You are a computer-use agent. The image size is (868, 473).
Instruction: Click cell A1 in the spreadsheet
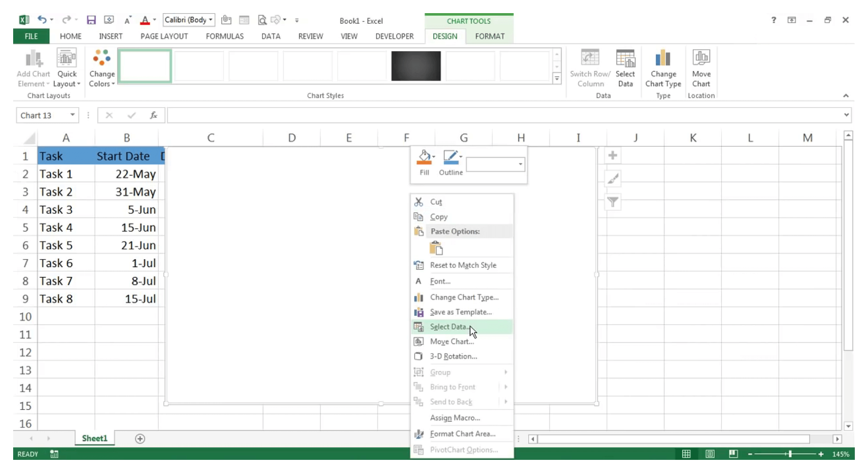click(66, 155)
